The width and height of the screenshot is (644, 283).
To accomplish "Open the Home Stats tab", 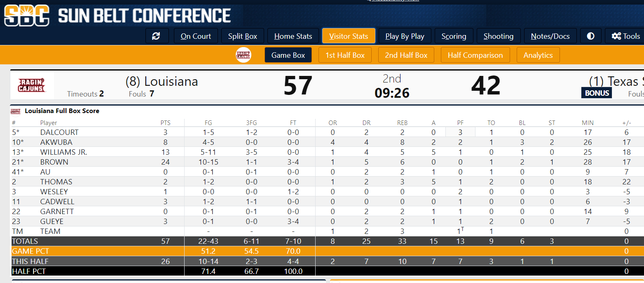I will click(x=293, y=36).
